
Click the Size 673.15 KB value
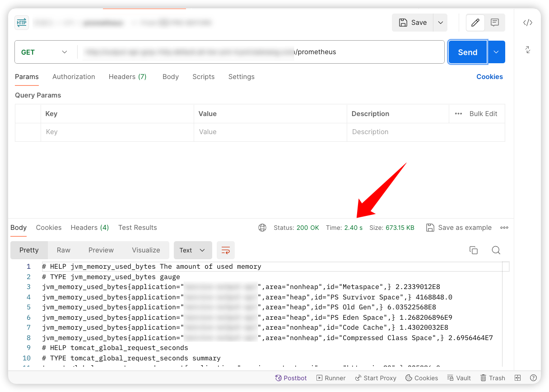click(400, 228)
